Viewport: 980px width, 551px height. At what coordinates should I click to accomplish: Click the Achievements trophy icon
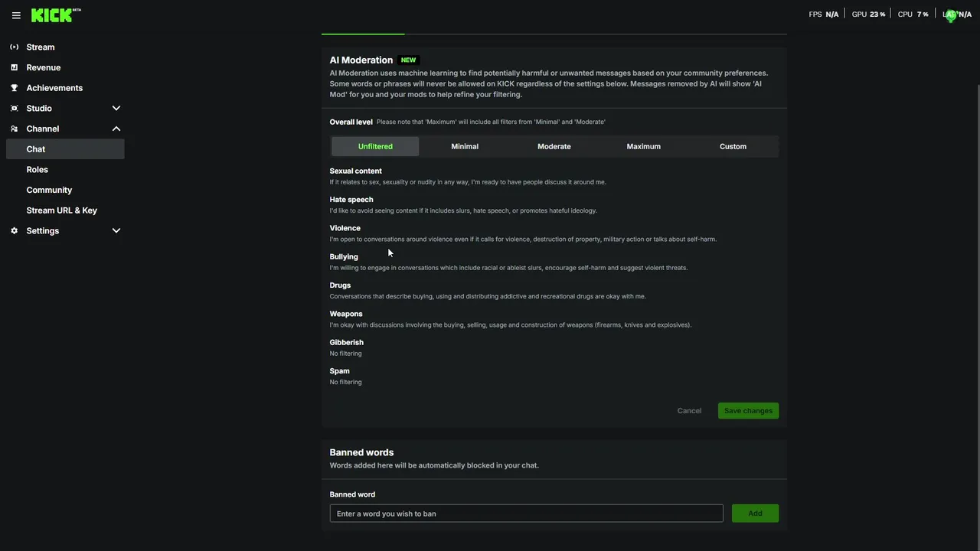[15, 88]
